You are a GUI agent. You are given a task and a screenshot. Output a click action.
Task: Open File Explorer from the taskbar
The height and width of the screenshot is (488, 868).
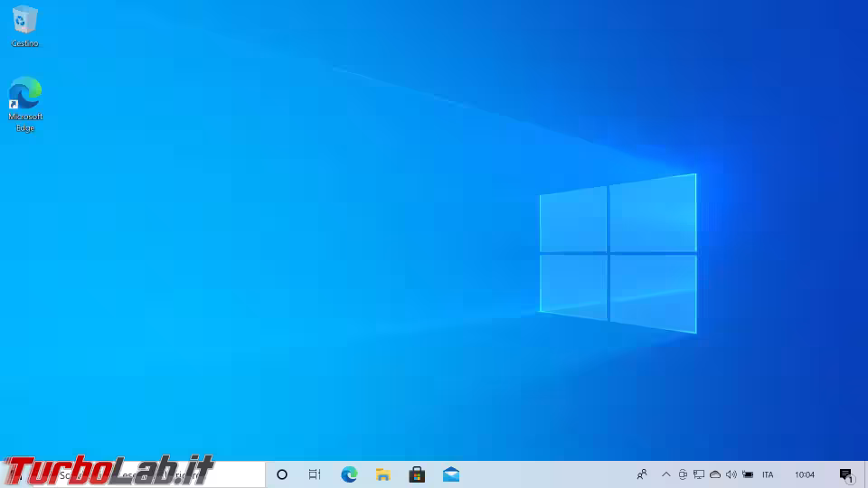coord(382,474)
